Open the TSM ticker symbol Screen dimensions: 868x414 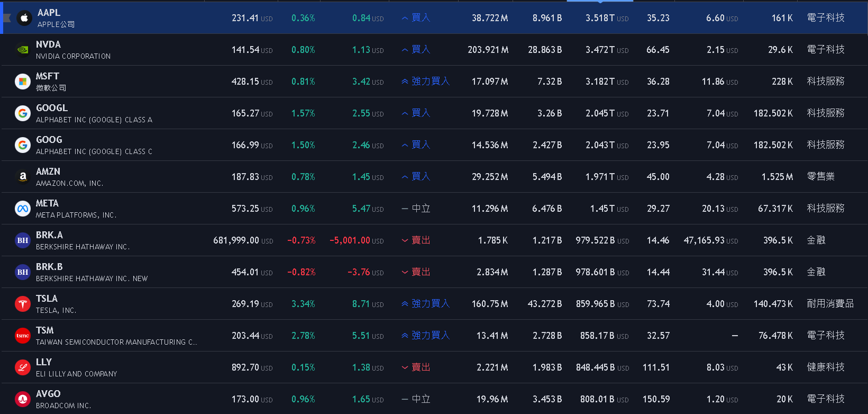click(45, 330)
